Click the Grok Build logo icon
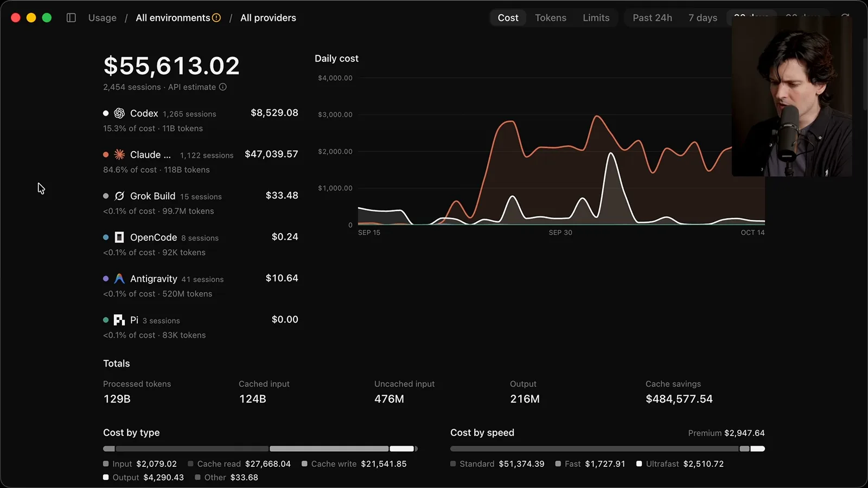 tap(119, 196)
